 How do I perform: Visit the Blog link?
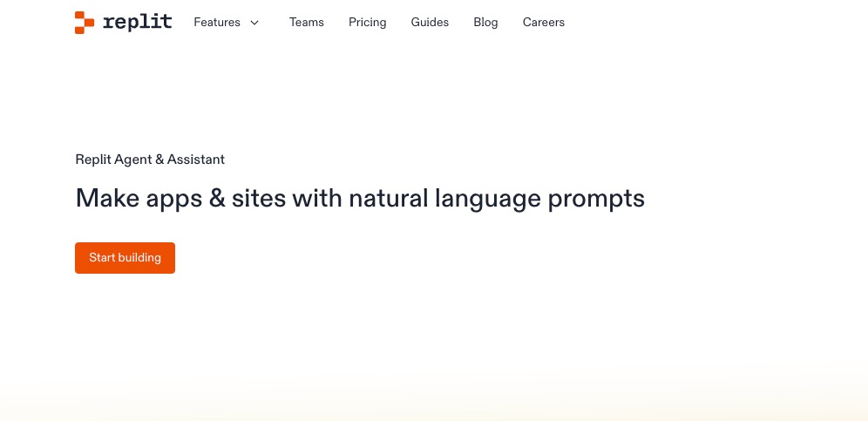click(x=485, y=23)
